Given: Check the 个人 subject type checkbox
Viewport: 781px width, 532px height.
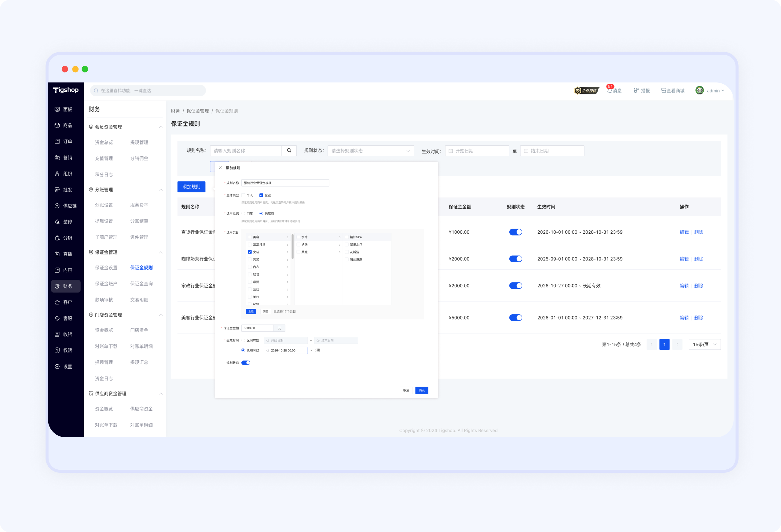Looking at the screenshot, I should tap(243, 195).
